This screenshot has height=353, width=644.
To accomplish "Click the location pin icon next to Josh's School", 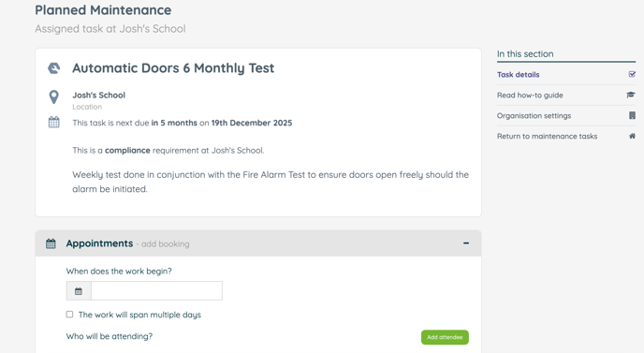I will point(53,97).
